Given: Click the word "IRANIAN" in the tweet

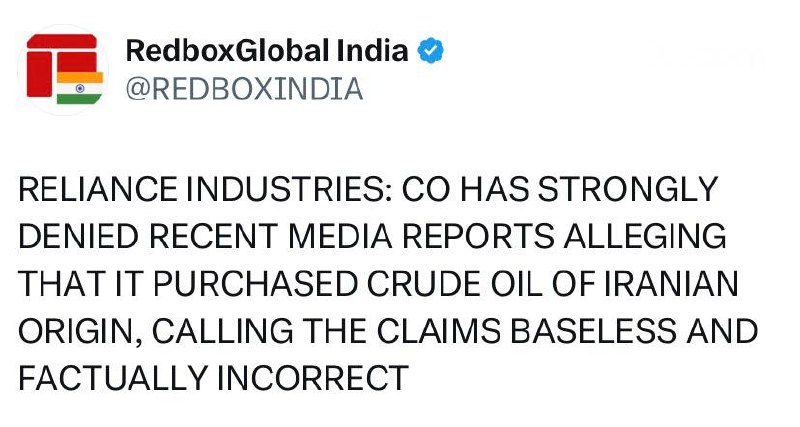Looking at the screenshot, I should [667, 285].
